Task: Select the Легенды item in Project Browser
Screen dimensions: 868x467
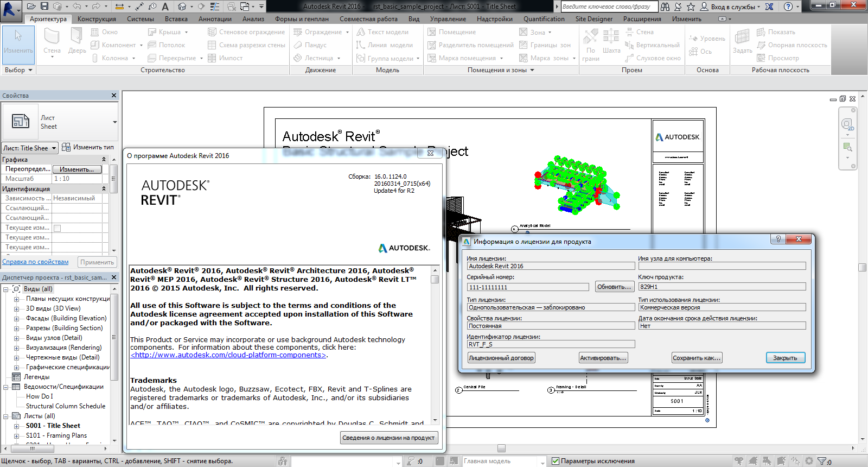Action: (36, 377)
